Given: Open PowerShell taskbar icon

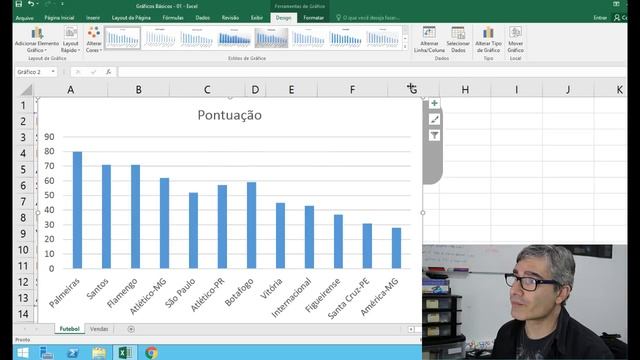Looking at the screenshot, I should click(73, 353).
